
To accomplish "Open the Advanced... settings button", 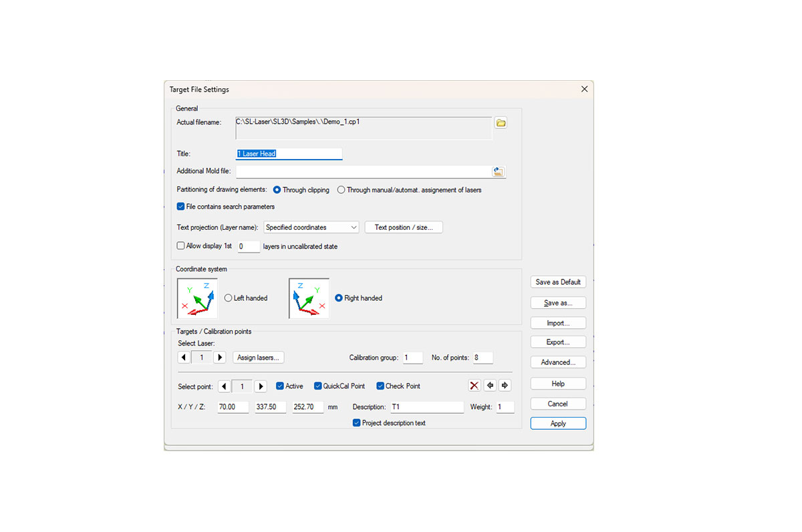I will point(558,362).
